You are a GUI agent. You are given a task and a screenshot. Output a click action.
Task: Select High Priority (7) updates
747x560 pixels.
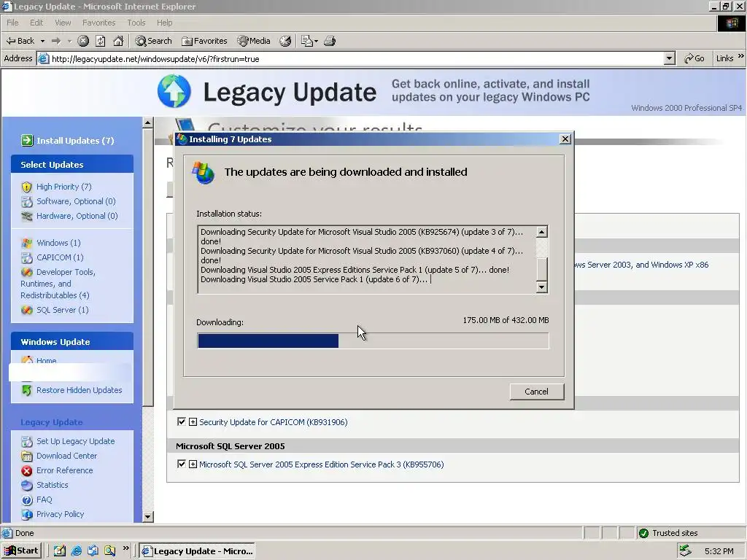(x=64, y=187)
